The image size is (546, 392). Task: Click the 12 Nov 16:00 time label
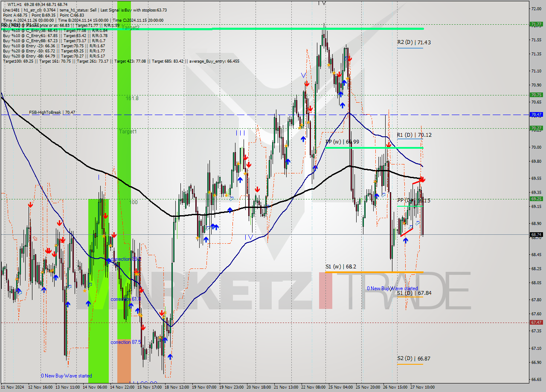[x=40, y=387]
